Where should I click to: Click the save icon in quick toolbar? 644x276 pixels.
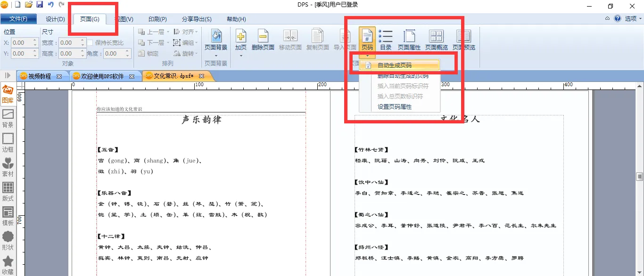[x=40, y=5]
